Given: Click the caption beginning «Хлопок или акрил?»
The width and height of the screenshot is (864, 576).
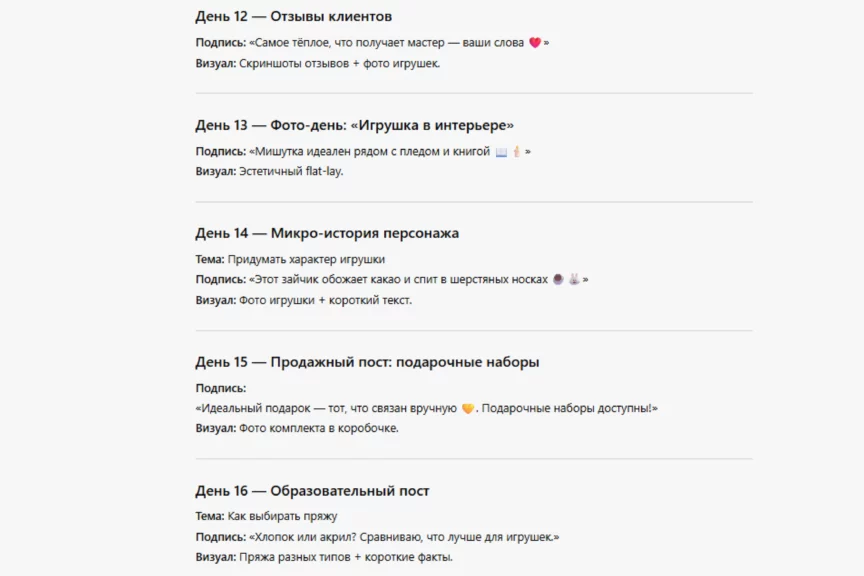Looking at the screenshot, I should [x=404, y=537].
